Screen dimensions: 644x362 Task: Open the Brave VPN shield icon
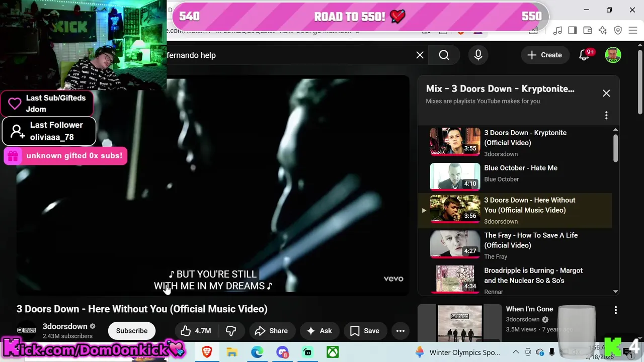(618, 31)
